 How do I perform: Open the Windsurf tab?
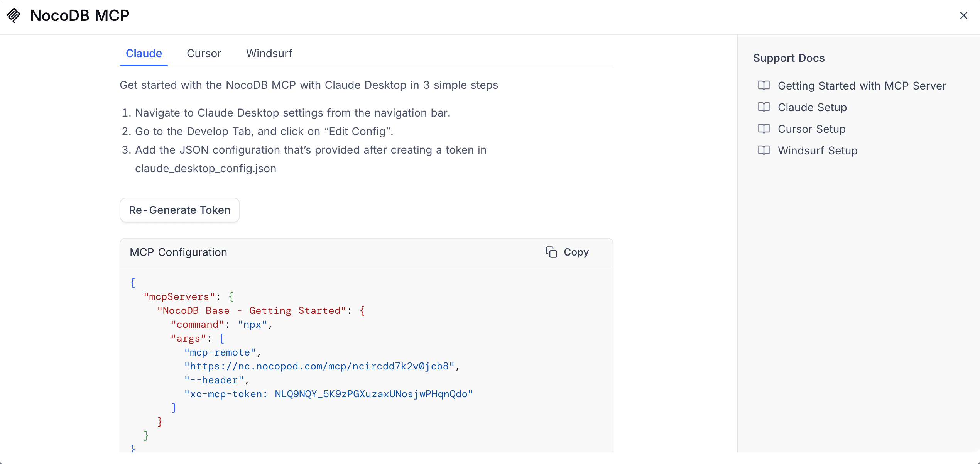[269, 53]
